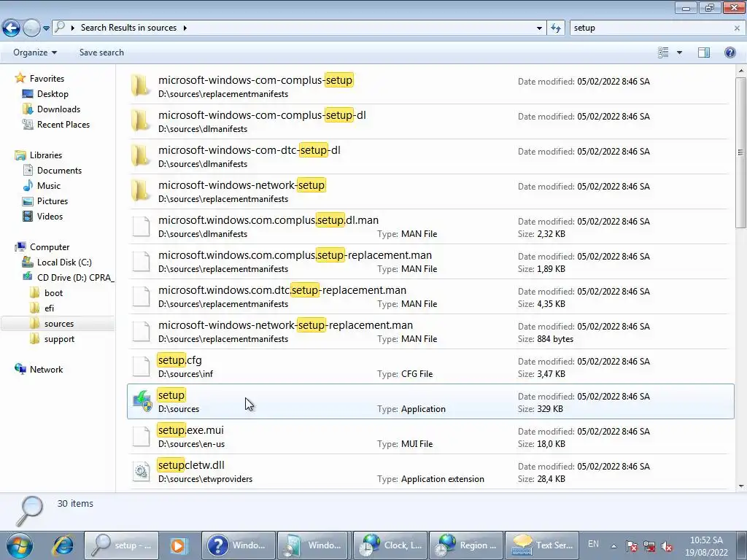This screenshot has height=560, width=747.
Task: Open Windows Media Player from the taskbar
Action: pos(179,545)
